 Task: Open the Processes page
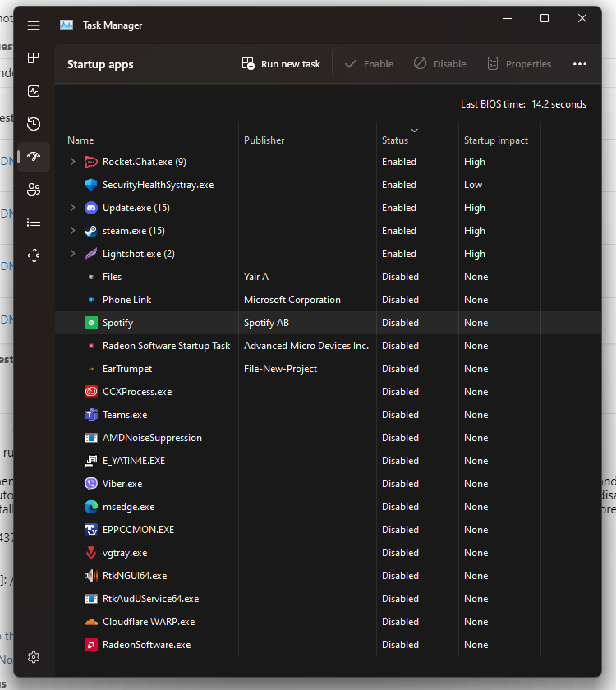(33, 58)
